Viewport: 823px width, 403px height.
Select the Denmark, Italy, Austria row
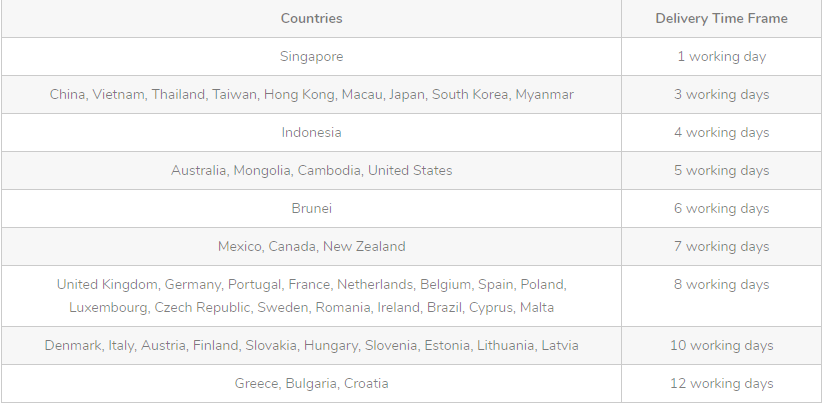coord(412,345)
